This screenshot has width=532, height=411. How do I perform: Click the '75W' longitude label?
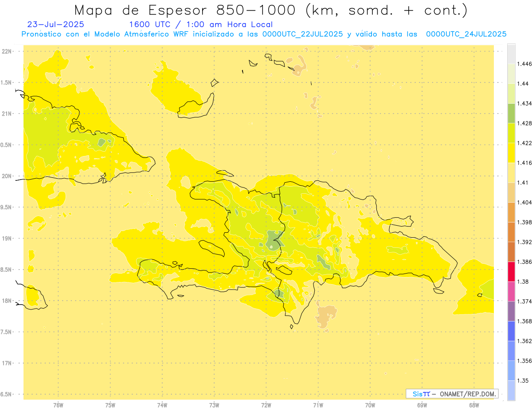click(110, 405)
